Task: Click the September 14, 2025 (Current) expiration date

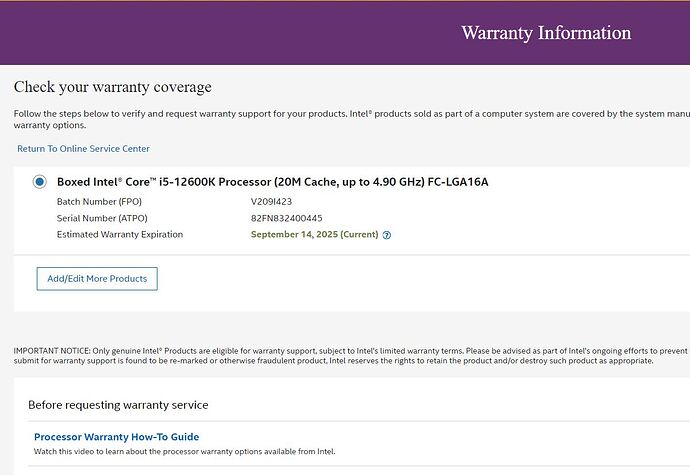Action: point(315,235)
